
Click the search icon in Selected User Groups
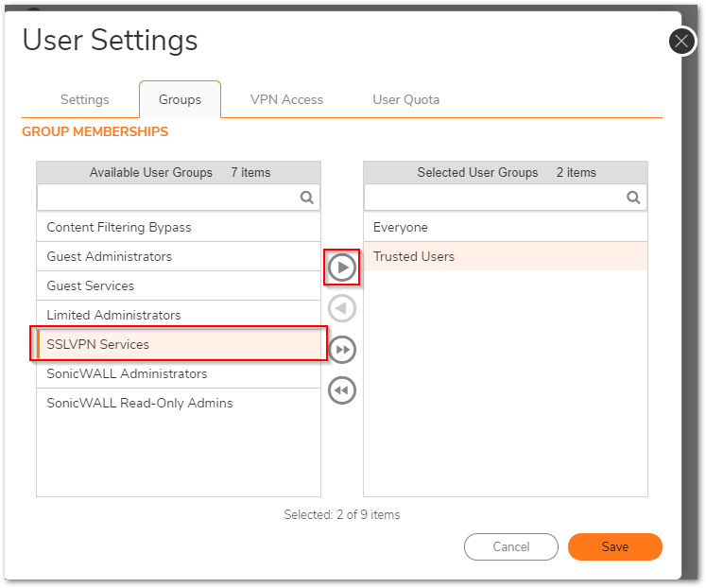pos(633,198)
